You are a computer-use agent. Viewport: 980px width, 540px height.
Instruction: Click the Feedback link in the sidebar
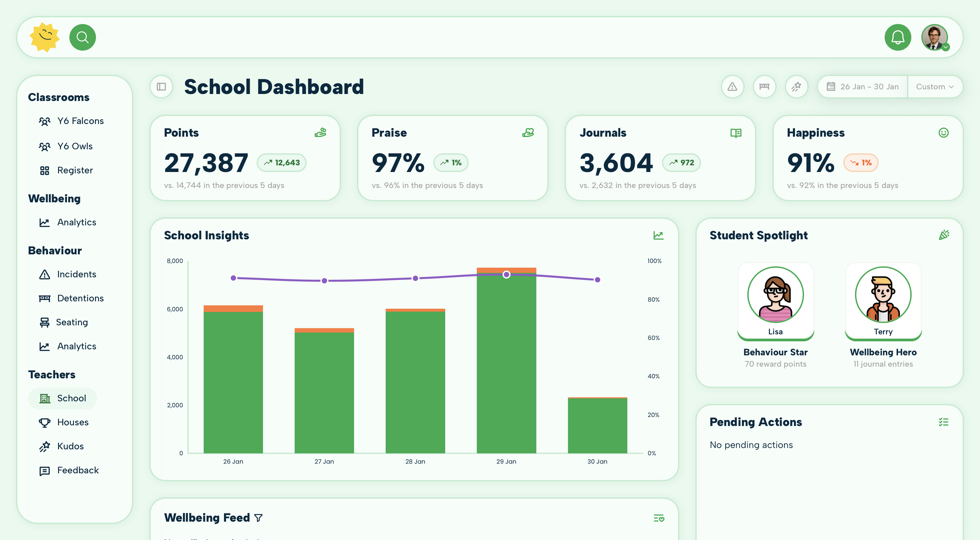tap(78, 470)
